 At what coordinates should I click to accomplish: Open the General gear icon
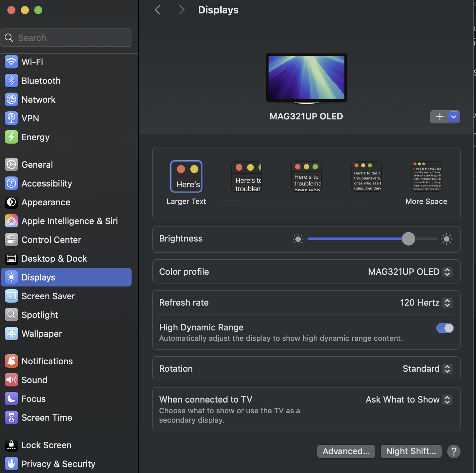(11, 164)
